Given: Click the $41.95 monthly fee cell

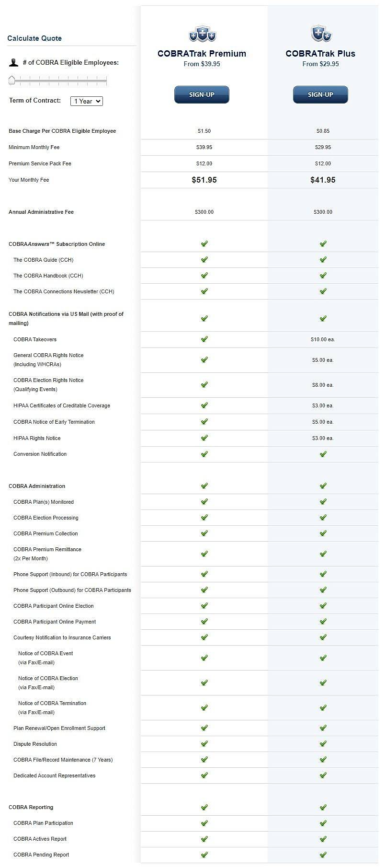Looking at the screenshot, I should tap(323, 180).
